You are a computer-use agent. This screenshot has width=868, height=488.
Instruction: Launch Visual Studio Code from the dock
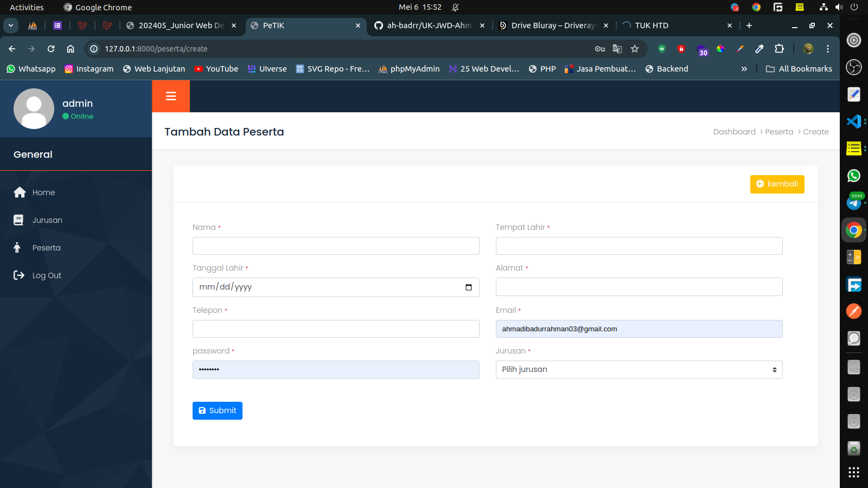pos(854,121)
